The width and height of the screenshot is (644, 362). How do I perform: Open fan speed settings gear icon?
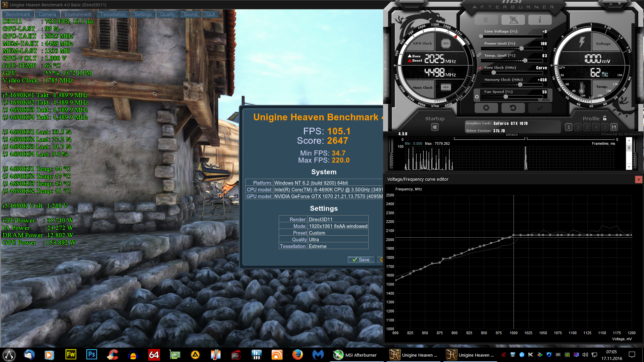tap(477, 97)
